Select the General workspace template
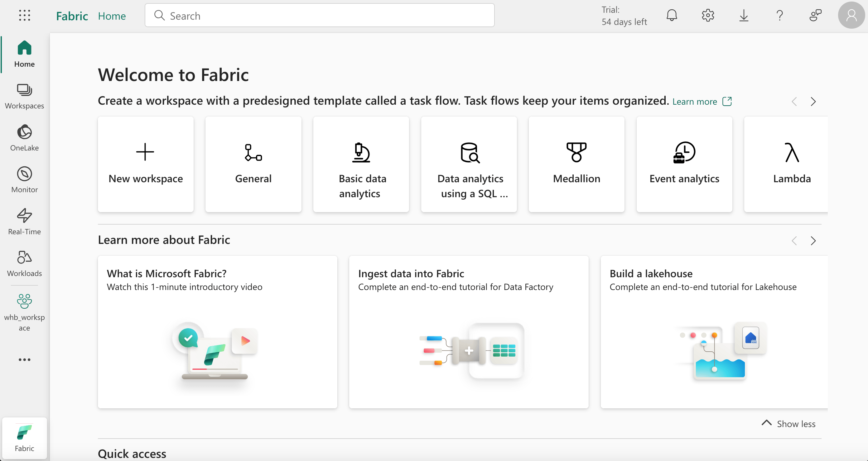The image size is (868, 461). 253,164
